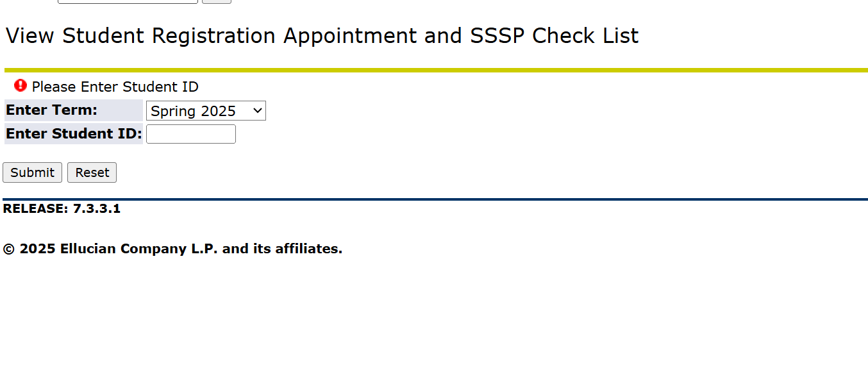Click the partially visible text field at top

click(128, 1)
